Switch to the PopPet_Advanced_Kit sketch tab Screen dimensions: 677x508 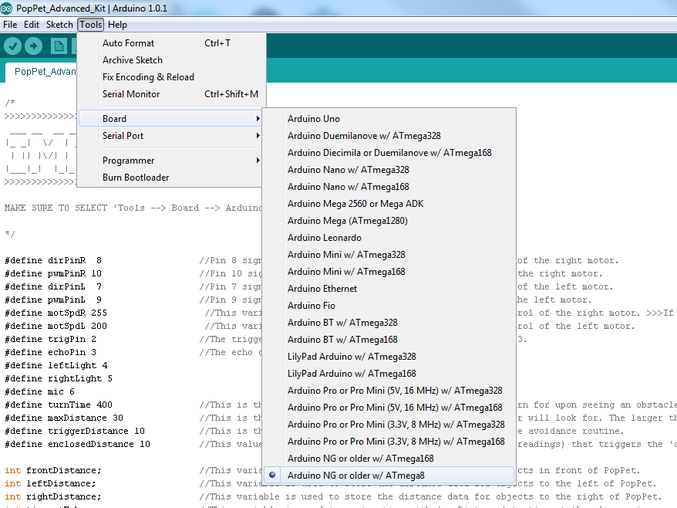pyautogui.click(x=42, y=72)
